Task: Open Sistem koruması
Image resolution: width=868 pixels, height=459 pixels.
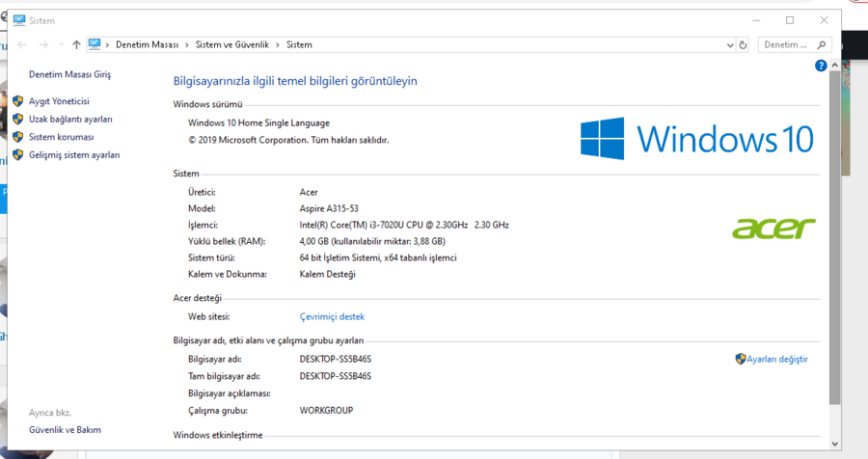Action: point(62,137)
